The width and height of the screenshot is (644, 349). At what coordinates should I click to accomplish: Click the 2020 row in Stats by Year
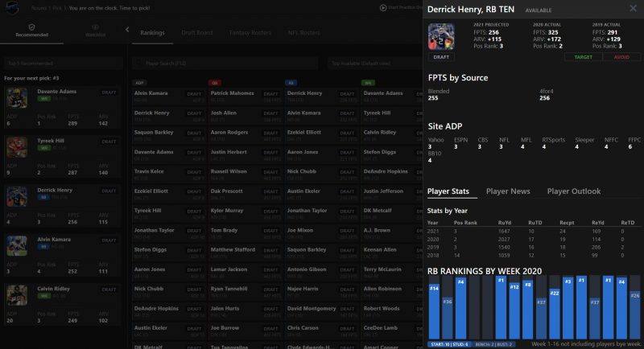click(534, 239)
